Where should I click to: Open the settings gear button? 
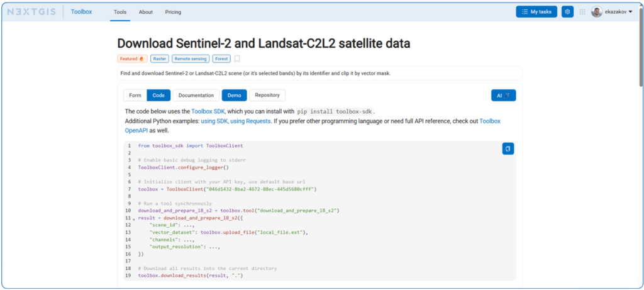[567, 12]
